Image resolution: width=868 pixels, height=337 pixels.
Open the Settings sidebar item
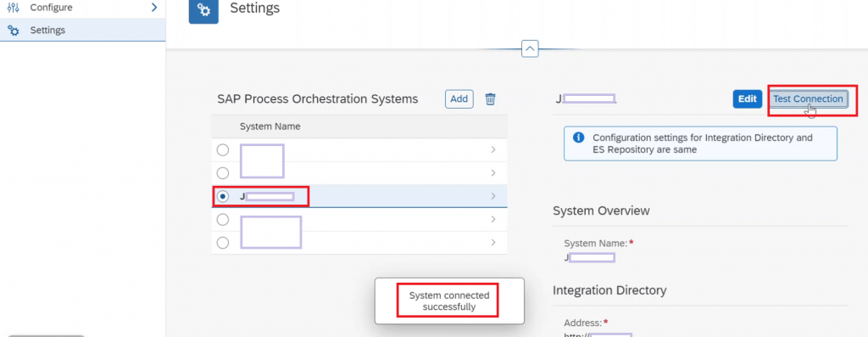pyautogui.click(x=82, y=30)
